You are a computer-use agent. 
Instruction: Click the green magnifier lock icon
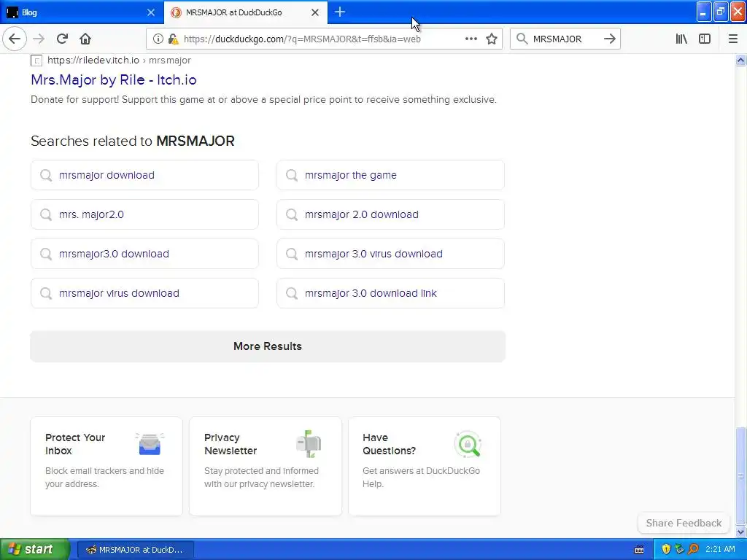pyautogui.click(x=468, y=444)
